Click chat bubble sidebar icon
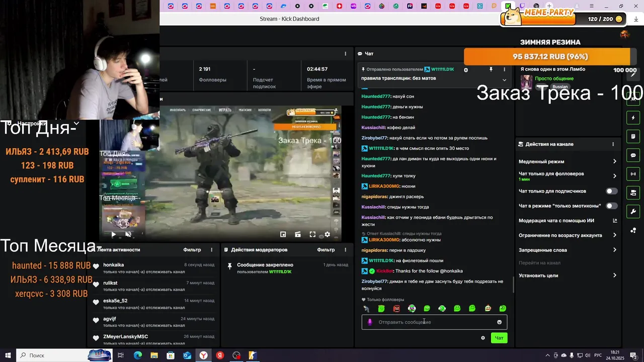This screenshot has width=644, height=362. pos(633,155)
